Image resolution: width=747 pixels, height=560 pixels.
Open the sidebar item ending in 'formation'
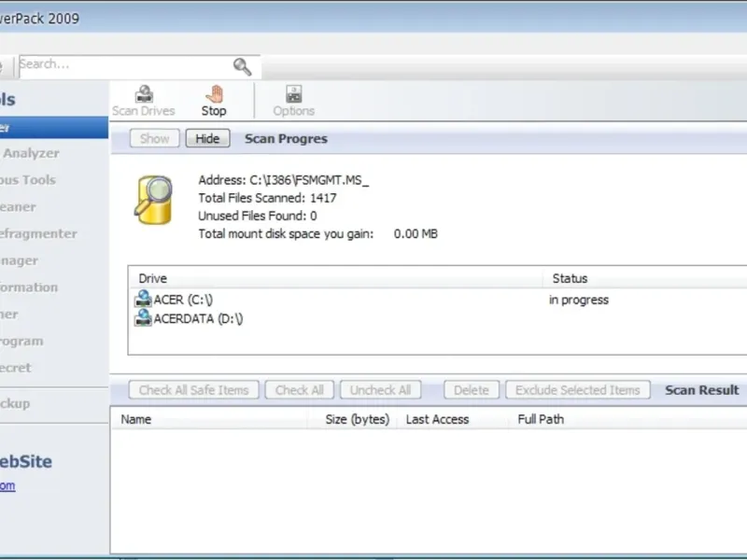pyautogui.click(x=29, y=287)
